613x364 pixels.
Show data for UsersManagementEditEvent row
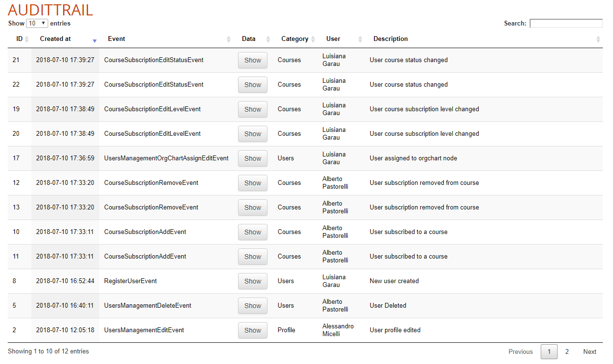(x=253, y=330)
